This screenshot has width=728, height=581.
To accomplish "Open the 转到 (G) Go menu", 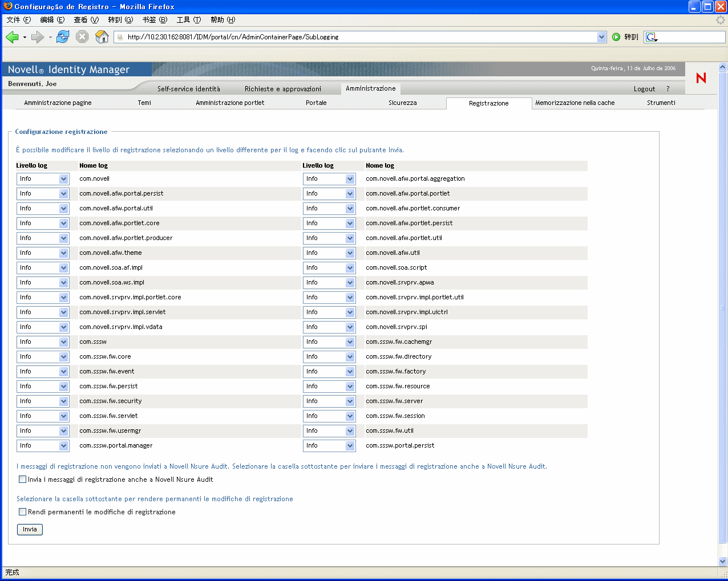I will click(x=120, y=20).
